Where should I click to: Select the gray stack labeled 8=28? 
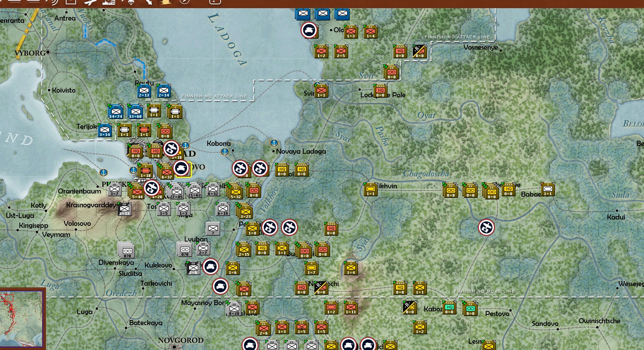tap(234, 309)
